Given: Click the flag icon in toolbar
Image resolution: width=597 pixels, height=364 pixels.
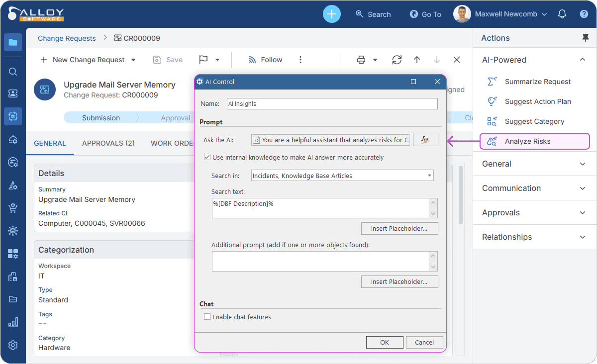Looking at the screenshot, I should (x=203, y=60).
